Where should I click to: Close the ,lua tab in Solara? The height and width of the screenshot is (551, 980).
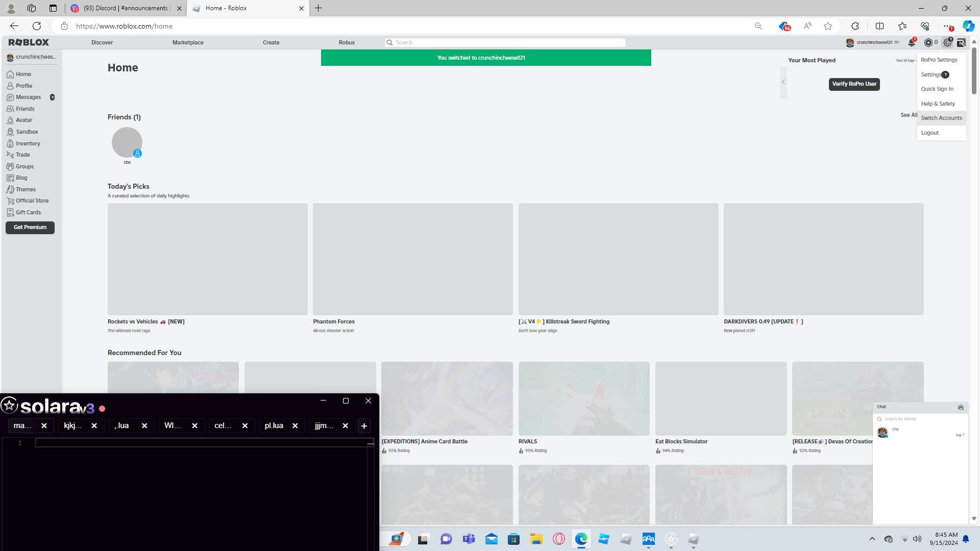(144, 426)
